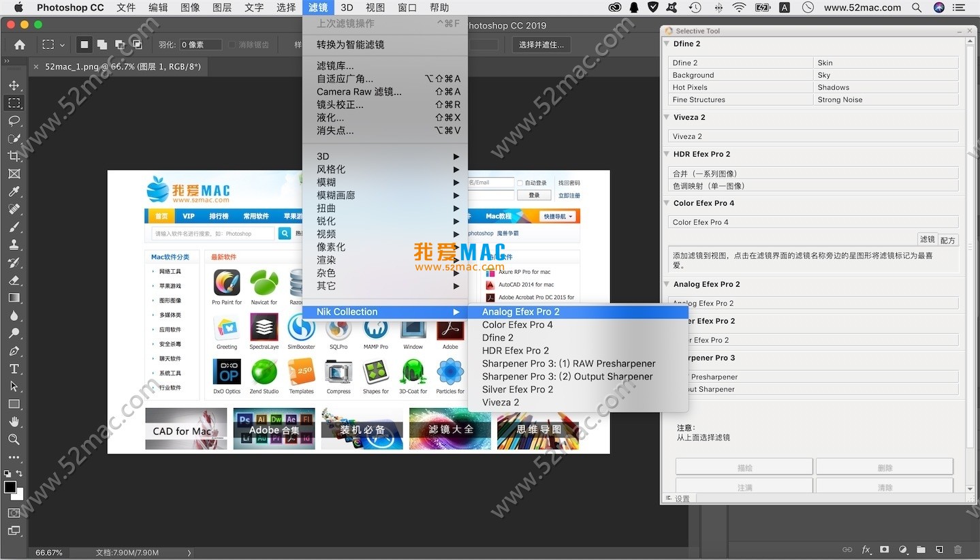Click the Add layer style fx icon
980x560 pixels.
[x=866, y=550]
